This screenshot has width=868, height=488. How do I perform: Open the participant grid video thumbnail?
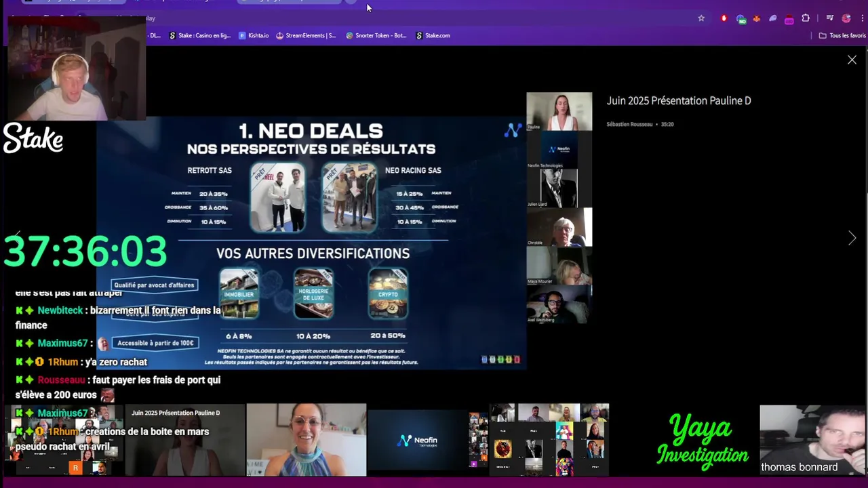(549, 440)
